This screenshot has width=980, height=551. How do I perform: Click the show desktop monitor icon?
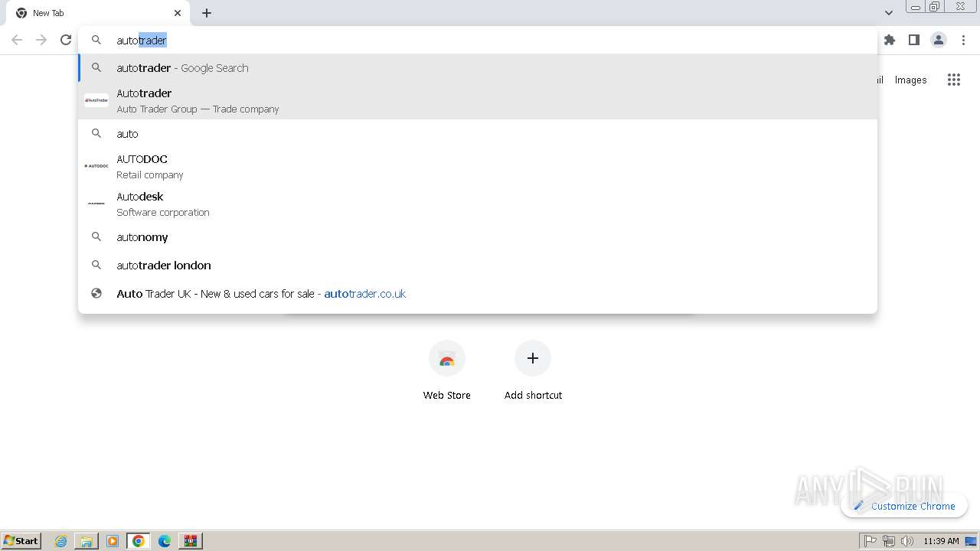971,541
